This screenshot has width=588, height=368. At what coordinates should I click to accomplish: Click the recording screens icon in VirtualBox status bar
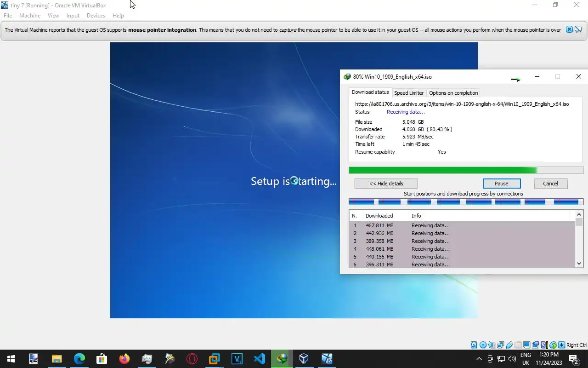535,345
